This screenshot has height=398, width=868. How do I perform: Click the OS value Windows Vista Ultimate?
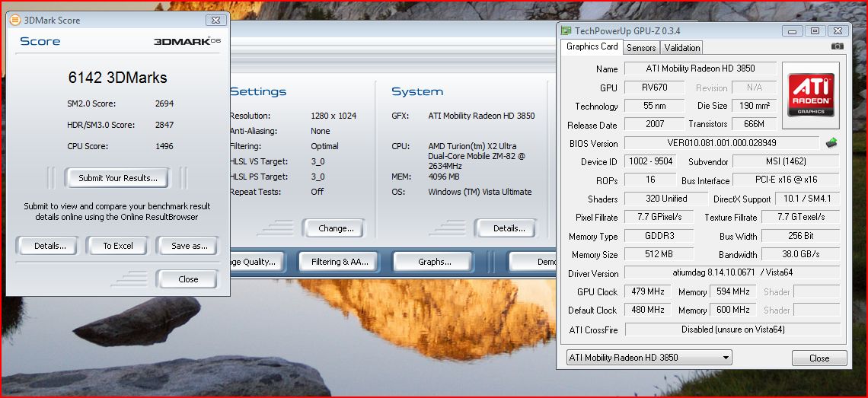click(x=480, y=192)
